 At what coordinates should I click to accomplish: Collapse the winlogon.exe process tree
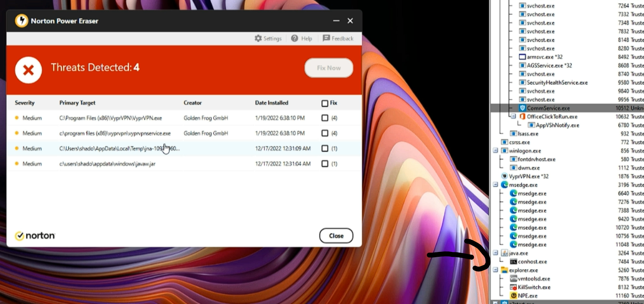click(x=496, y=151)
